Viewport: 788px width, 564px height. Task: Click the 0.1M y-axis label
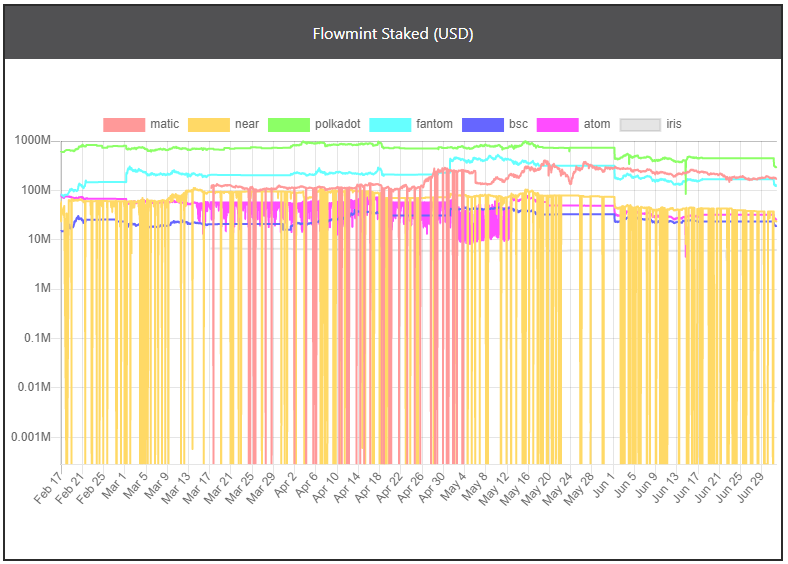point(38,338)
